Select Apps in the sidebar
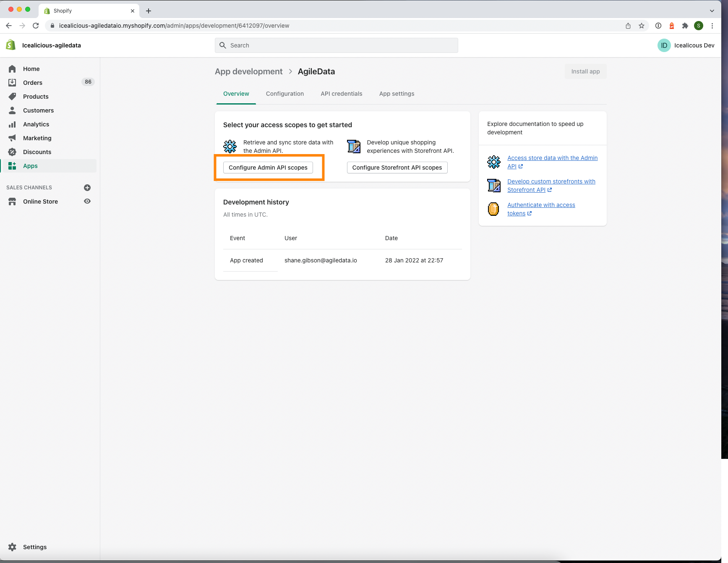 (x=30, y=166)
